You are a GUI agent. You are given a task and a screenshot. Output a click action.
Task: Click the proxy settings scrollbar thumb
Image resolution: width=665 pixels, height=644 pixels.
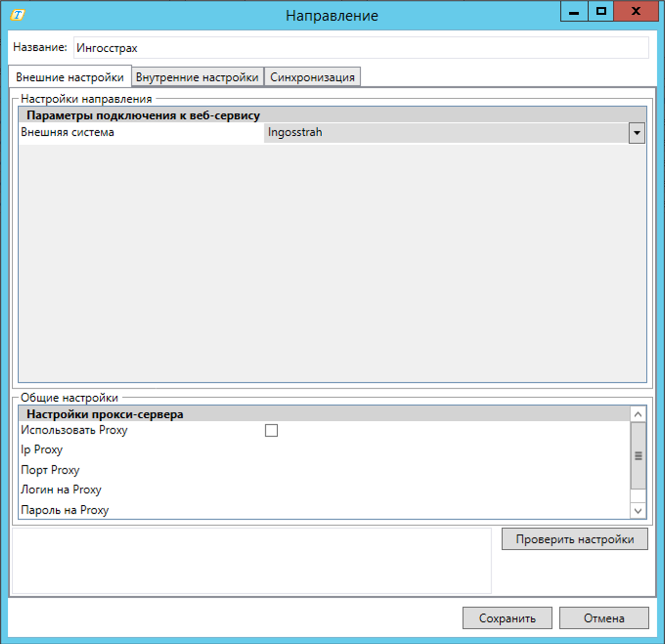point(638,455)
